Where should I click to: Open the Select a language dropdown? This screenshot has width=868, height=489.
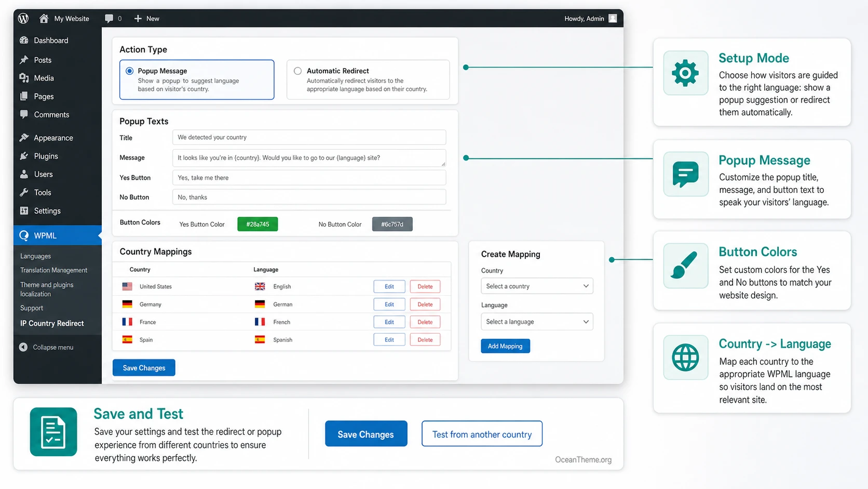tap(537, 322)
